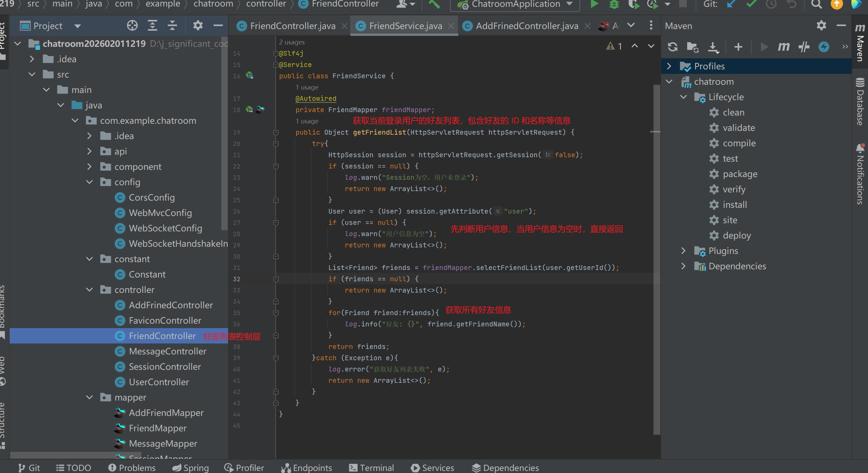The width and height of the screenshot is (868, 473).
Task: Click the Build hammer icon
Action: tap(434, 4)
